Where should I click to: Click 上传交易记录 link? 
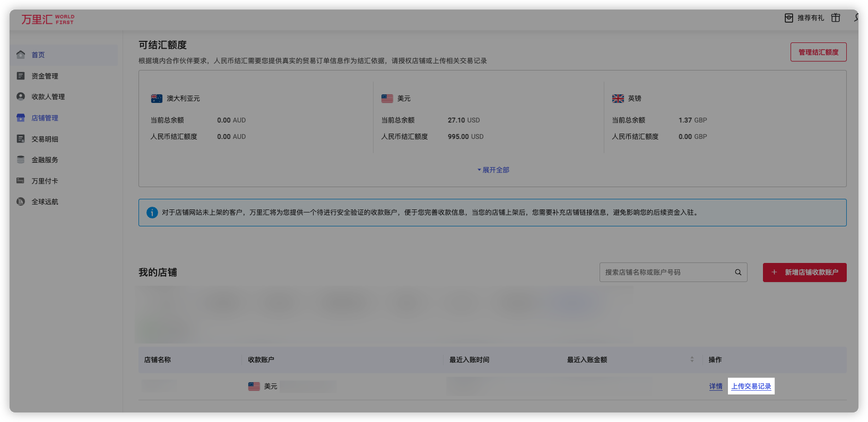click(x=751, y=386)
